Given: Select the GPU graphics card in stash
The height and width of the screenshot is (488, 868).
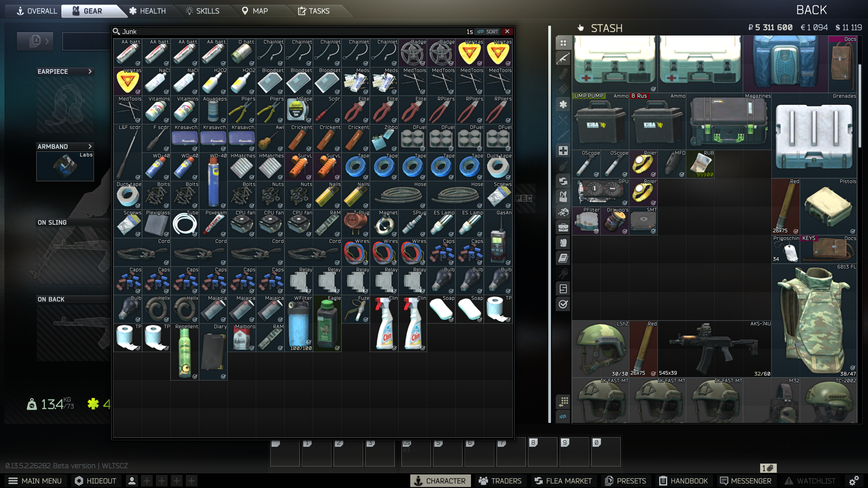Looking at the screenshot, I should tap(600, 192).
